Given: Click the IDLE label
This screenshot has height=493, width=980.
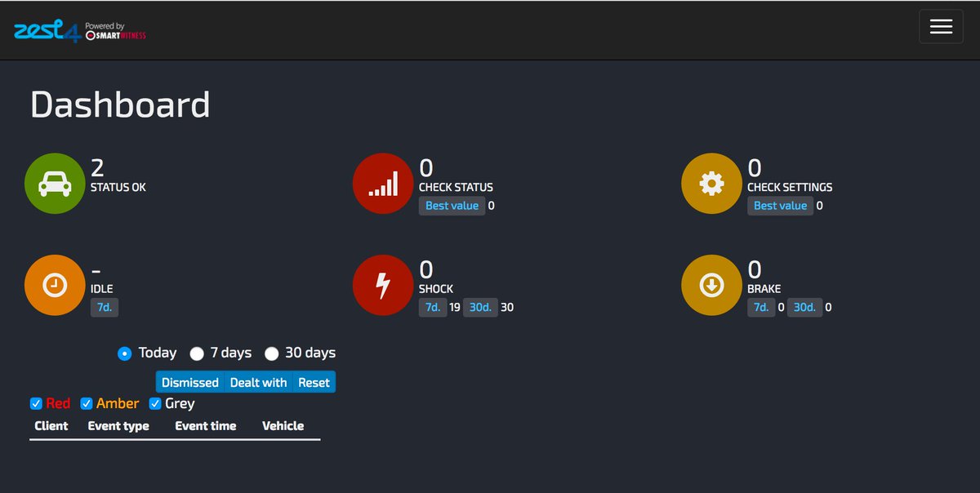Looking at the screenshot, I should (x=102, y=289).
